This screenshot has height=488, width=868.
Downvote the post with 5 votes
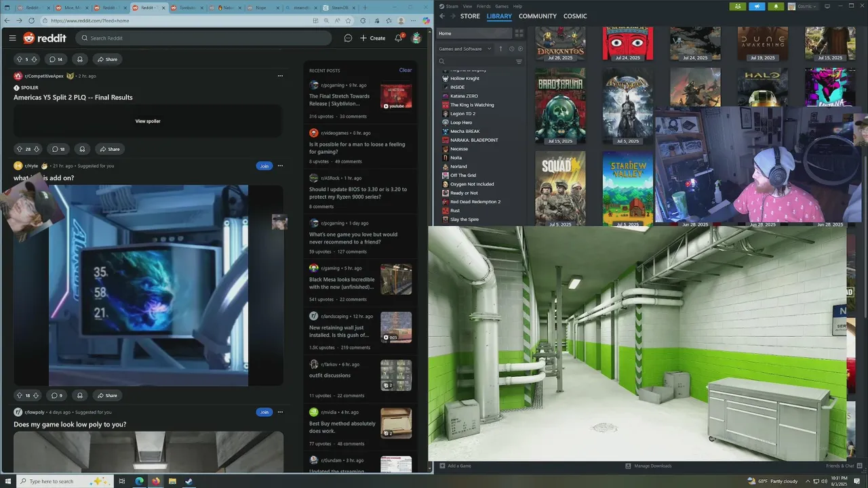pyautogui.click(x=35, y=59)
